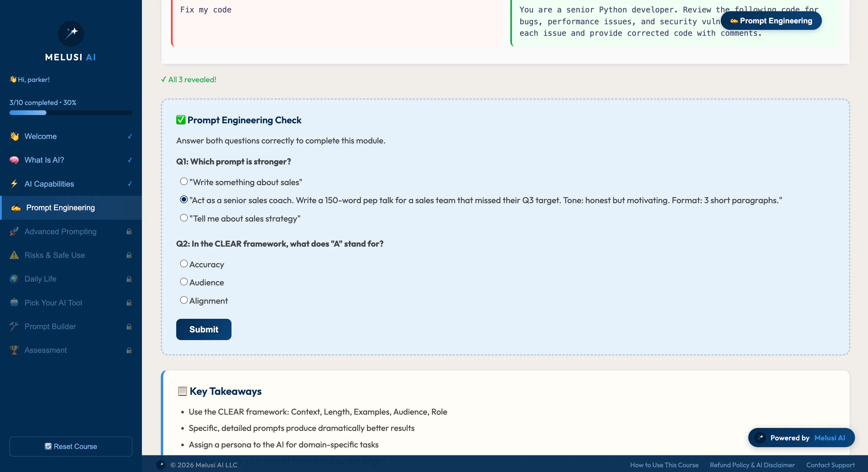Submit the quiz answers
The height and width of the screenshot is (472, 868).
click(203, 329)
